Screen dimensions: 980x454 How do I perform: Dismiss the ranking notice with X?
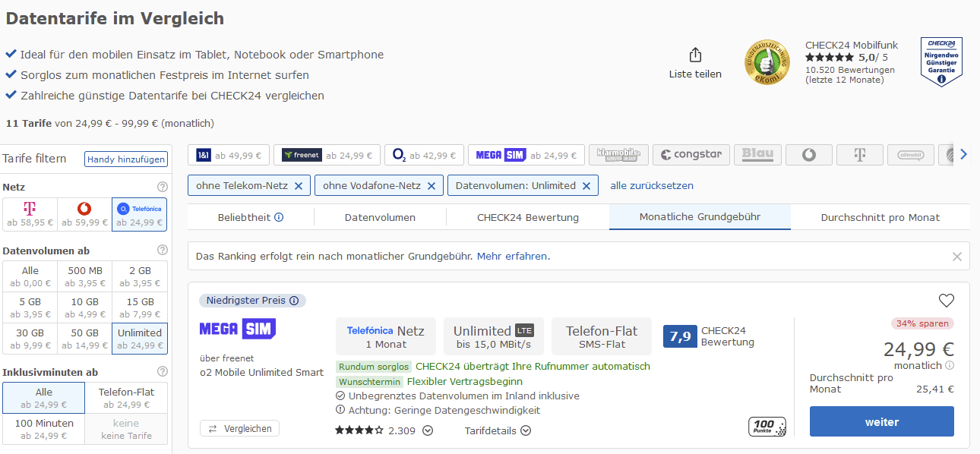(957, 257)
